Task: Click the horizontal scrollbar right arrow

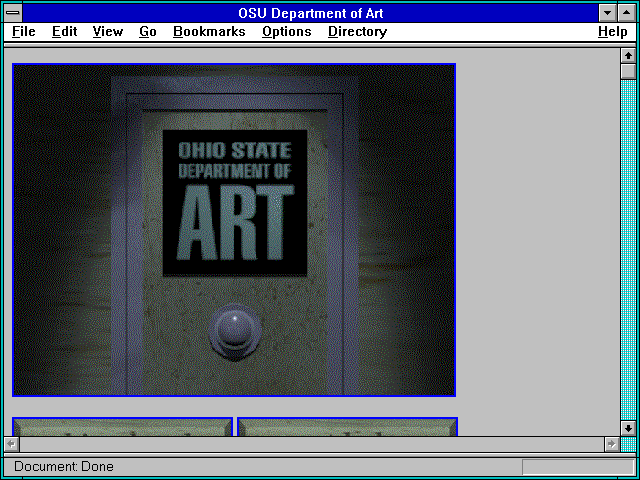Action: [x=612, y=444]
